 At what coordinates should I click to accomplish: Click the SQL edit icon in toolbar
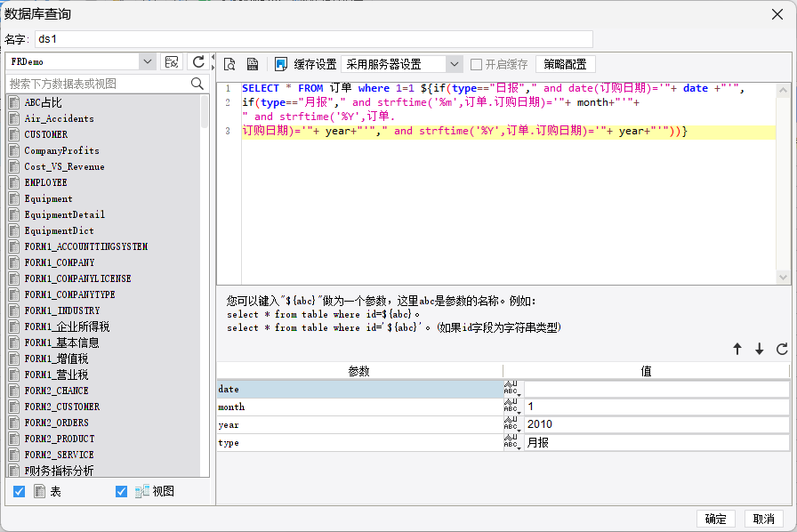click(253, 64)
